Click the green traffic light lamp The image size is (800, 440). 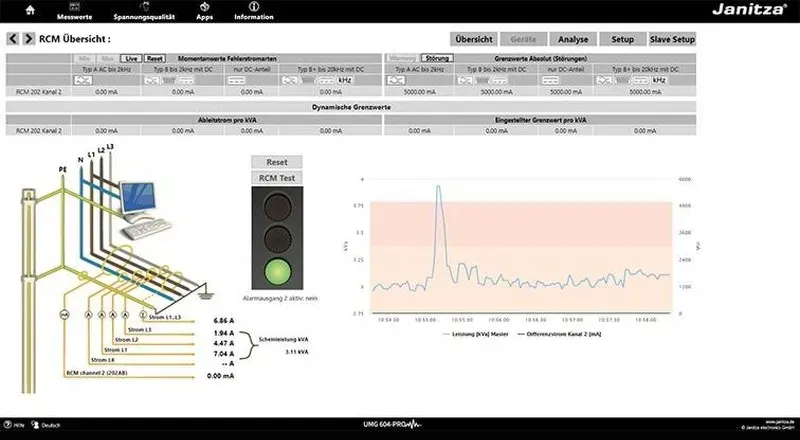[277, 271]
